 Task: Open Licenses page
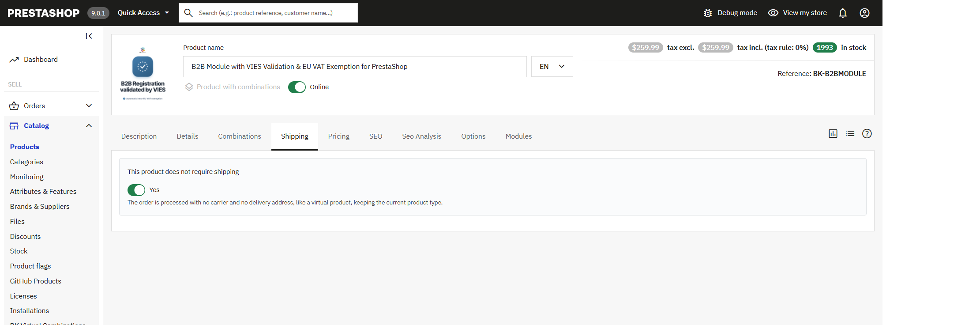pos(23,296)
